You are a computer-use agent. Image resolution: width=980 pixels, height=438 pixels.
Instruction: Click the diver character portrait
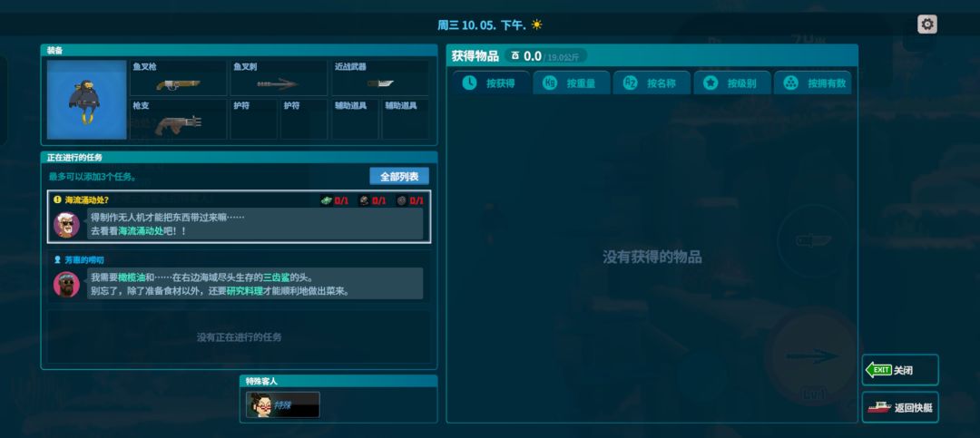87,100
